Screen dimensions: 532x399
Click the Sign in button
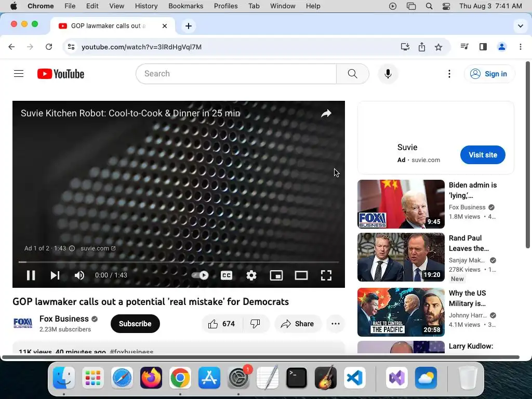489,74
